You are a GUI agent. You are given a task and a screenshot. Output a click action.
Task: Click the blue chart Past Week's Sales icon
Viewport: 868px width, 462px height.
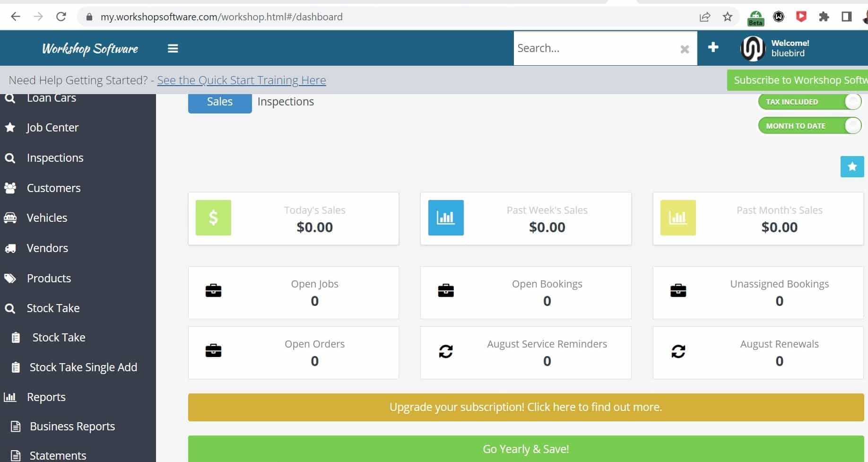(446, 218)
